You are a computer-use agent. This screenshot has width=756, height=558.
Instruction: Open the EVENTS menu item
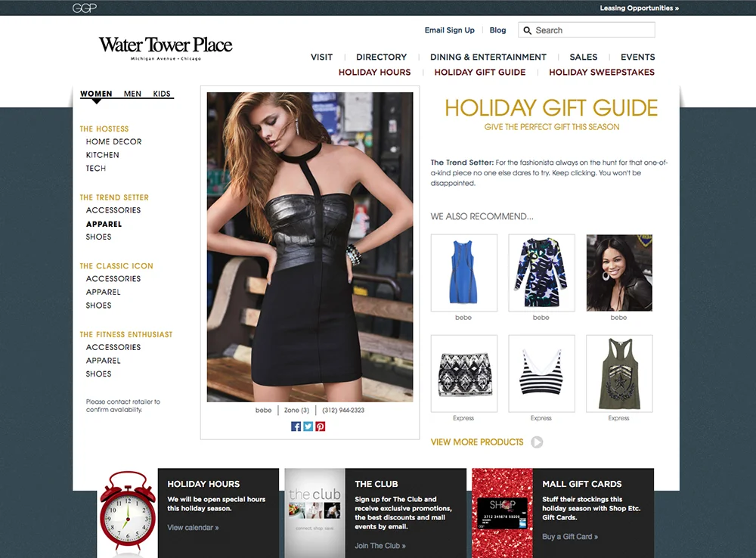pyautogui.click(x=637, y=57)
